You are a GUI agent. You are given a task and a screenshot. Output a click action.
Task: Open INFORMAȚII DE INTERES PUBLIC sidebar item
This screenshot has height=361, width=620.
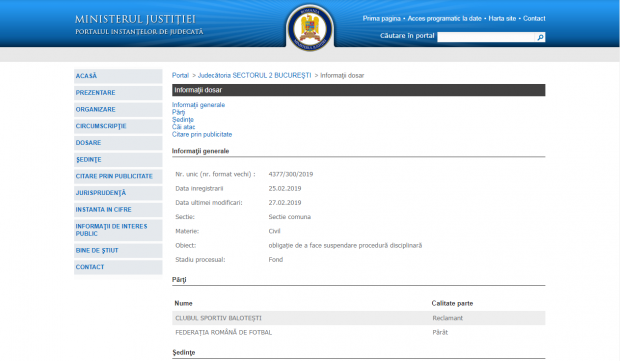[x=118, y=230]
